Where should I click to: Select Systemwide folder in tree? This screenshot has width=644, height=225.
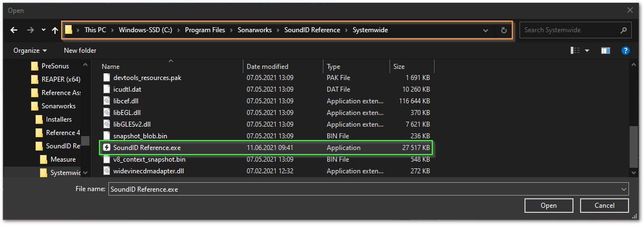point(61,173)
